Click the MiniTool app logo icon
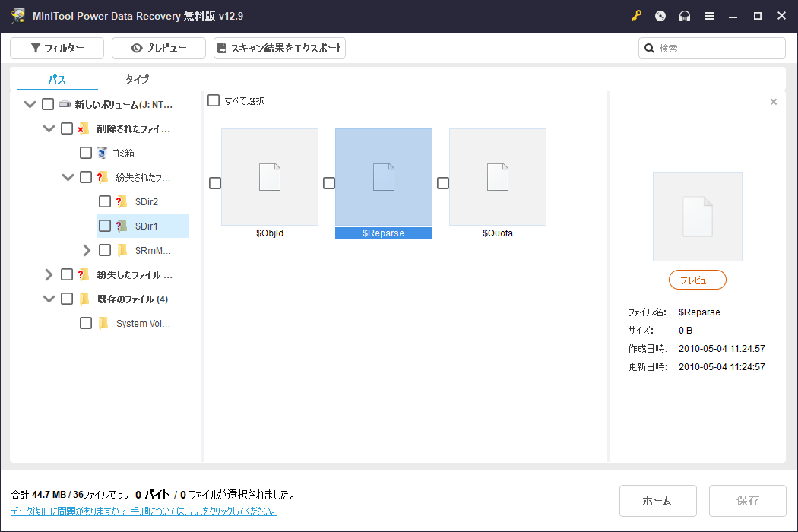Screen dimensions: 798x532 pos(18,15)
